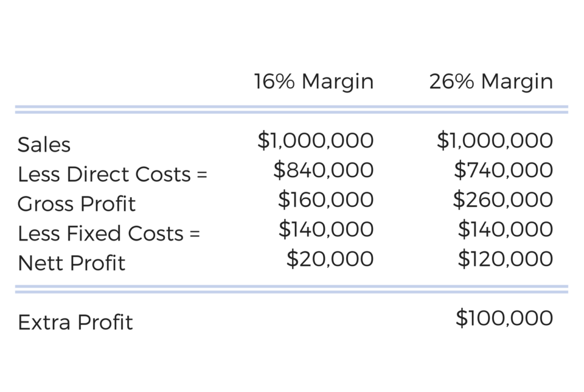Image resolution: width=584 pixels, height=392 pixels.
Task: Select $140,000 fixed costs under 26% Margin
Action: 505,229
